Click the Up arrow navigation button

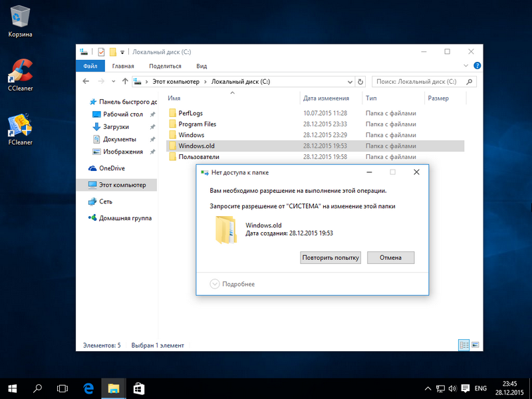click(125, 81)
